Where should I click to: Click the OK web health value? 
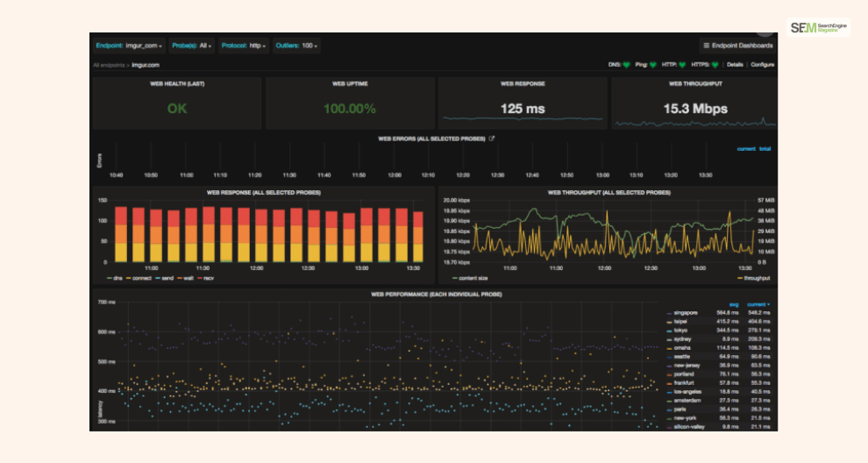177,109
